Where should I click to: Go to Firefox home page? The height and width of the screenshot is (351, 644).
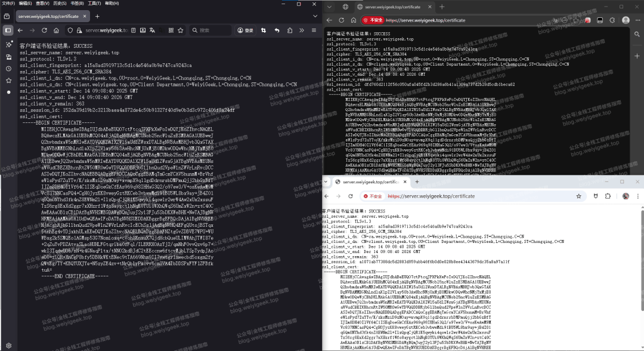pyautogui.click(x=57, y=30)
